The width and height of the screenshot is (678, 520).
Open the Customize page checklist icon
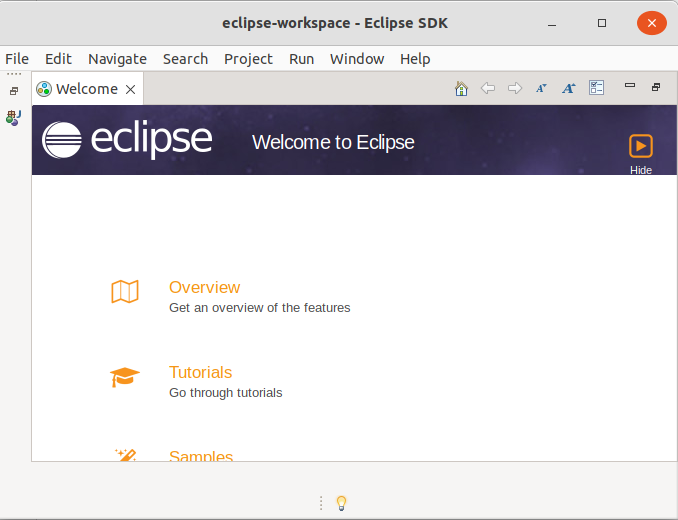coord(596,88)
